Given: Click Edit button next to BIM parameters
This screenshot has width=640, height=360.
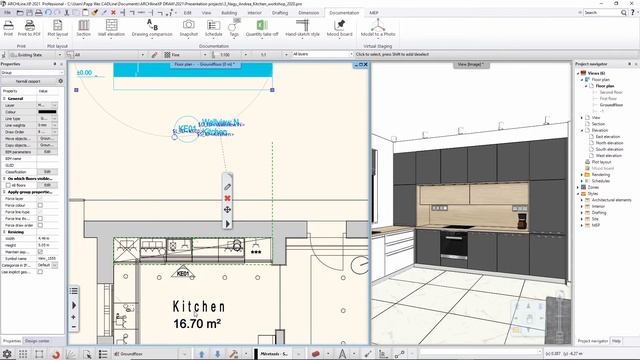Looking at the screenshot, I should coord(47,152).
